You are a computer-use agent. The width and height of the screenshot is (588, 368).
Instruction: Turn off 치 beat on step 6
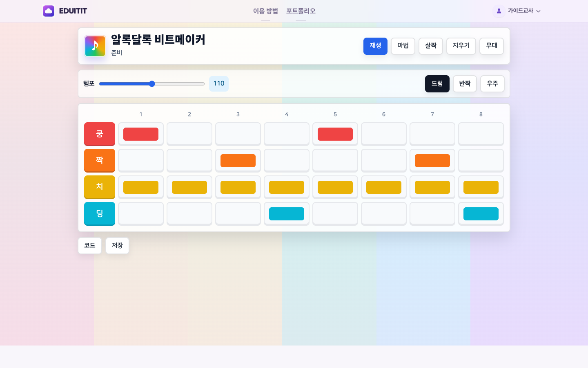(384, 187)
